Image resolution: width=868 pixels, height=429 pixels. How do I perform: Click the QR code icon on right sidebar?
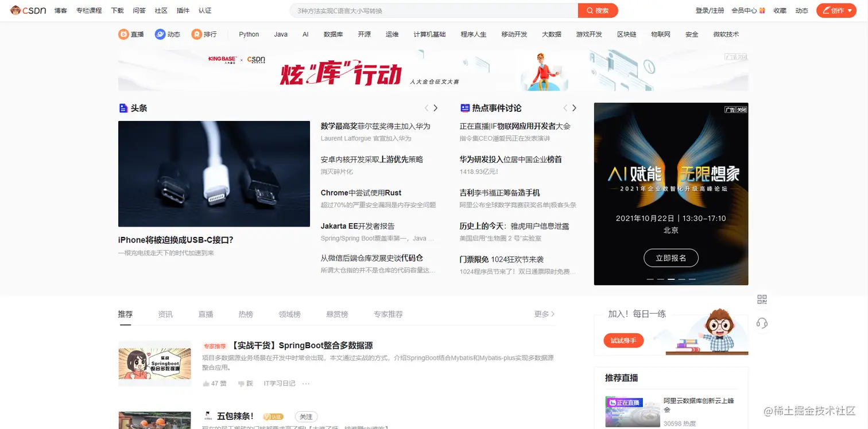point(762,299)
